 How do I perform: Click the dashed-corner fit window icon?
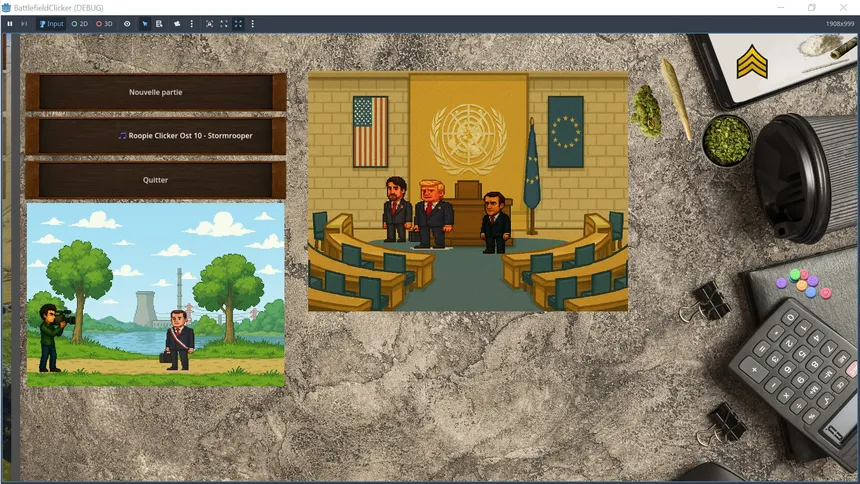224,23
